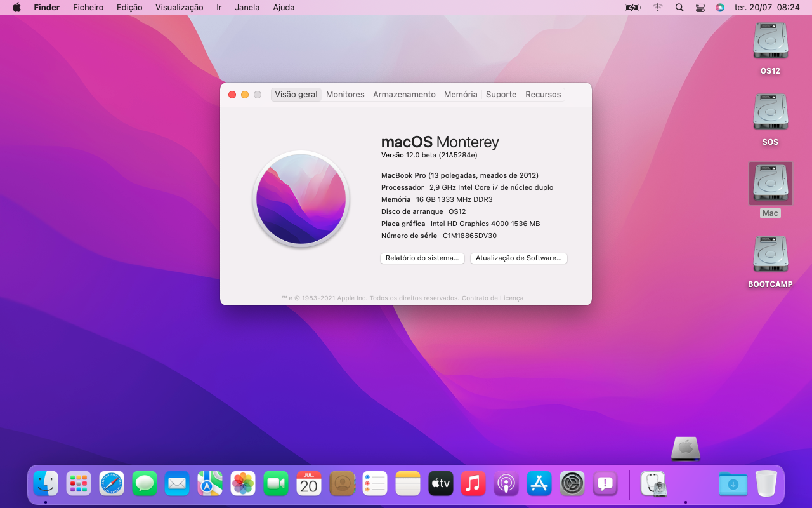Open Finder from the Dock

click(46, 483)
